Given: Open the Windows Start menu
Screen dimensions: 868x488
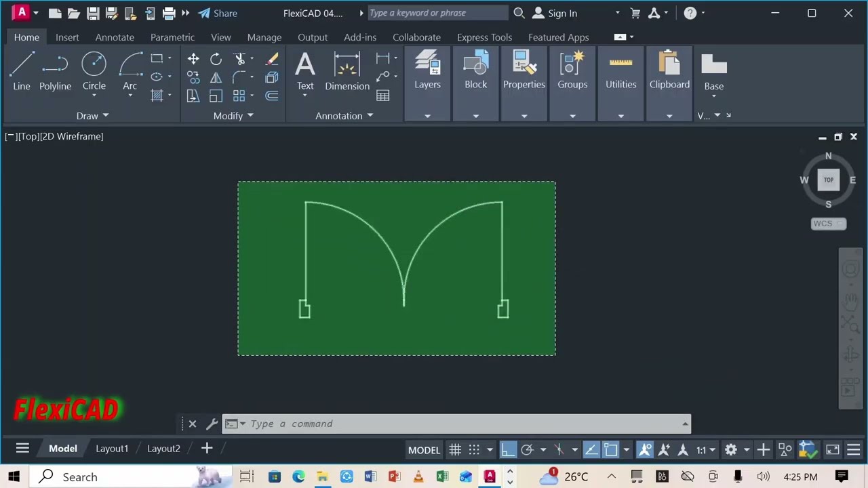Looking at the screenshot, I should [14, 476].
